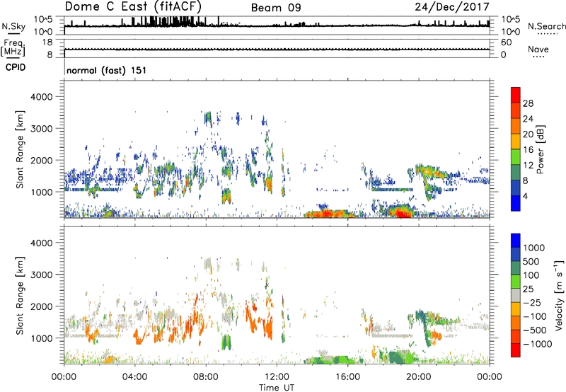
Task: Click the 'normal (fast) 151' text
Action: pos(107,70)
